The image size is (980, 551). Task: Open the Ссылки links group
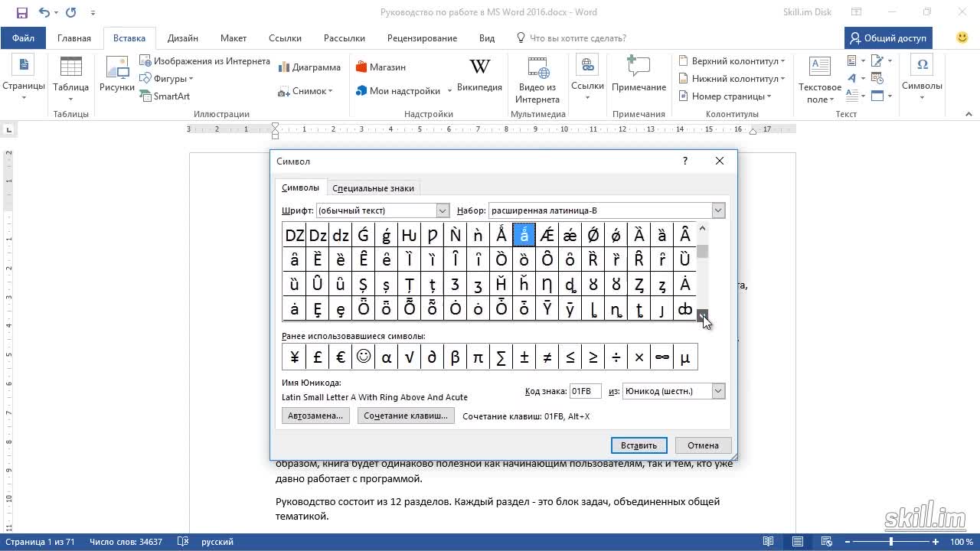pos(587,78)
